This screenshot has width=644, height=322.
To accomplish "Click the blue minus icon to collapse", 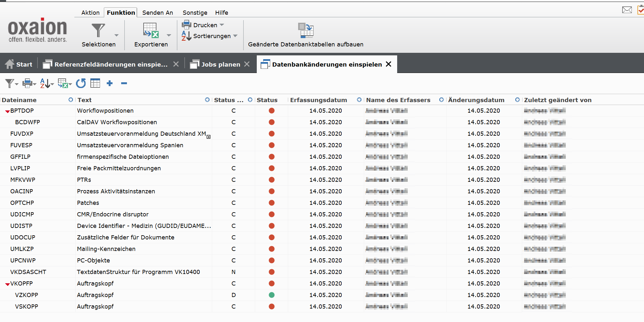I will (x=124, y=84).
